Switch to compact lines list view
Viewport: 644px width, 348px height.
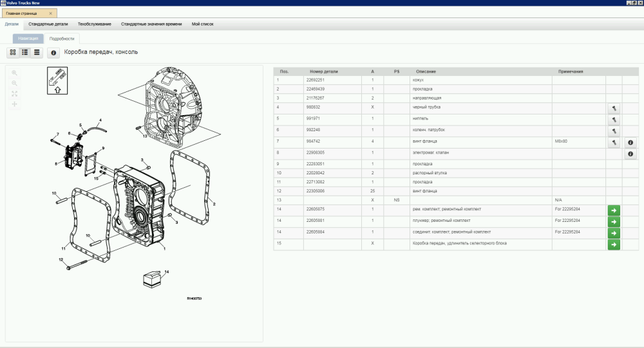pyautogui.click(x=37, y=52)
